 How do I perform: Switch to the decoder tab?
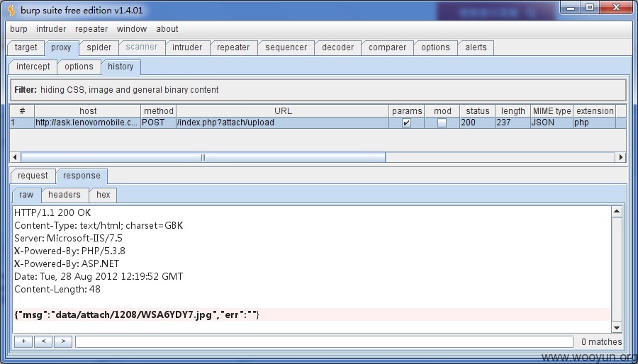point(337,47)
